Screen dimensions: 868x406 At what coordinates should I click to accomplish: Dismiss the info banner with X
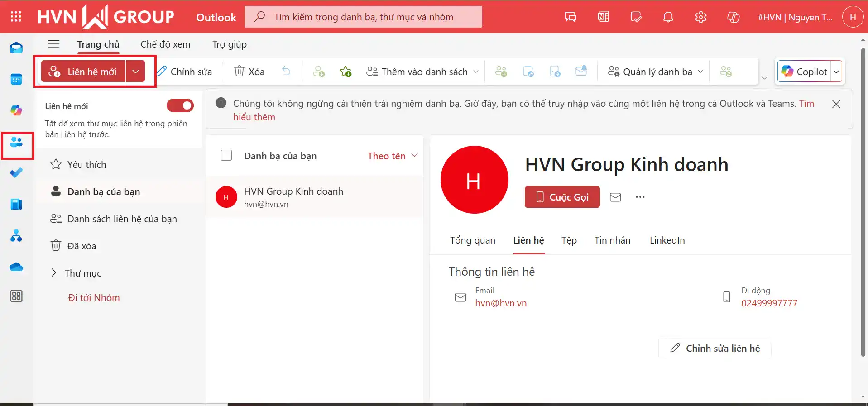click(836, 104)
